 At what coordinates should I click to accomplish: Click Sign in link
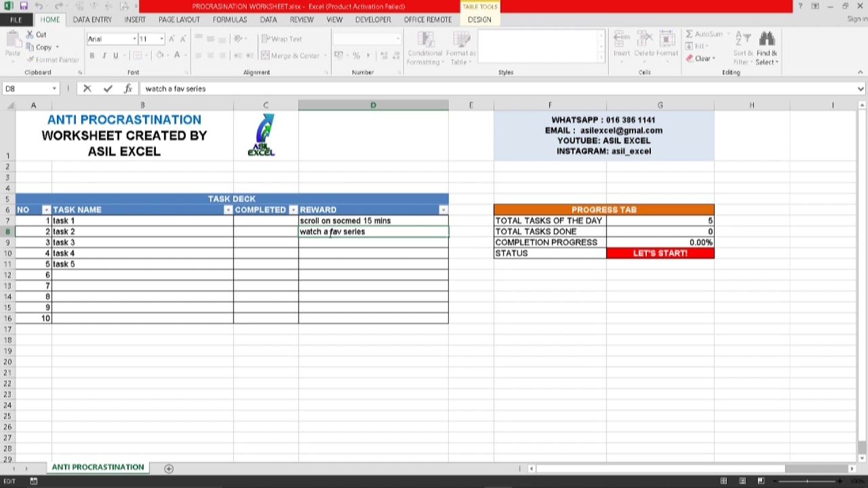tap(857, 20)
